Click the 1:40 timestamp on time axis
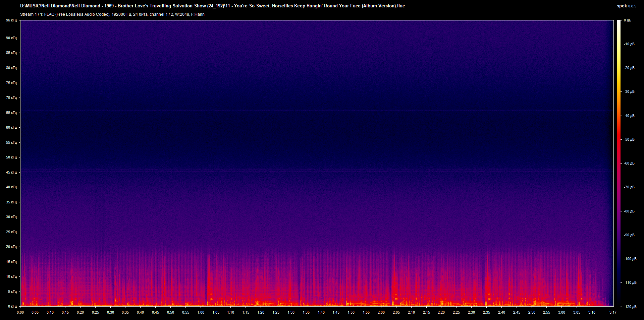 pyautogui.click(x=321, y=312)
